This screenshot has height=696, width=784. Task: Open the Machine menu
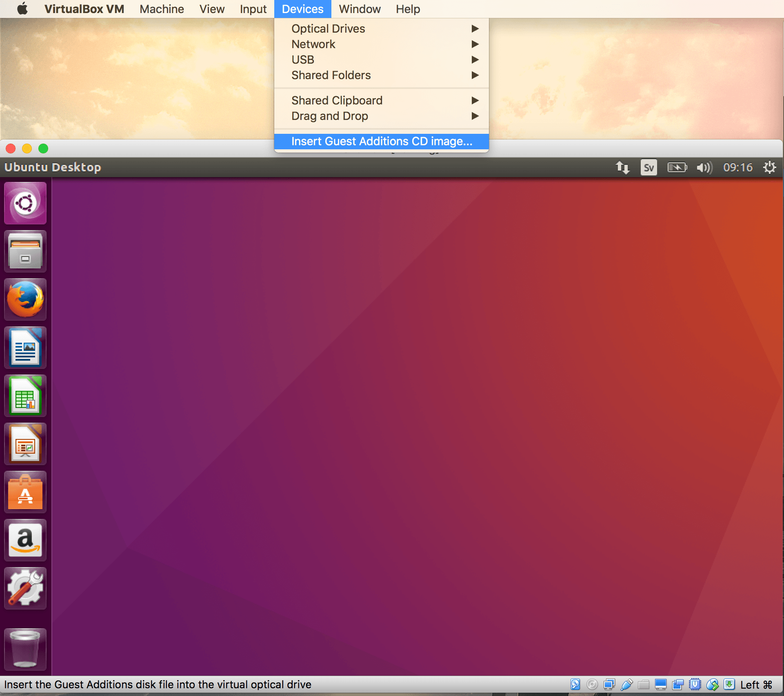162,9
